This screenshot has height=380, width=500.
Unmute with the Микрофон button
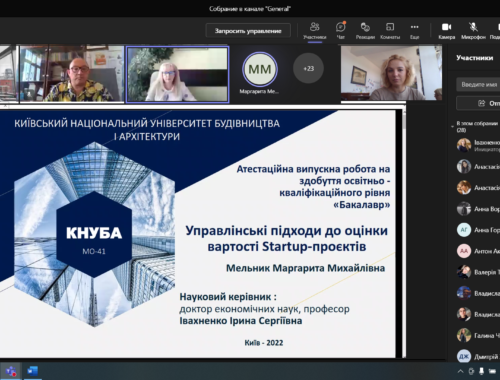point(473,30)
